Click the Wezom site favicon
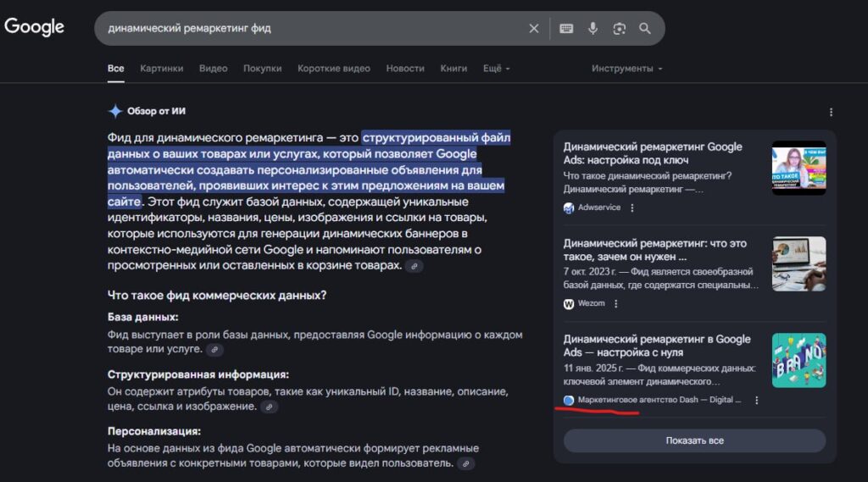868x482 pixels. 569,304
